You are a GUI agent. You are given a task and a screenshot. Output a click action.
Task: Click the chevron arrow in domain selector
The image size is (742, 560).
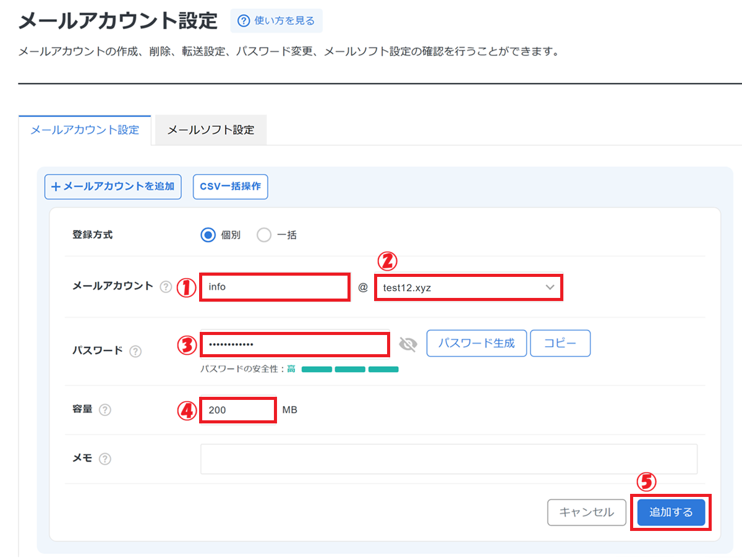(550, 287)
